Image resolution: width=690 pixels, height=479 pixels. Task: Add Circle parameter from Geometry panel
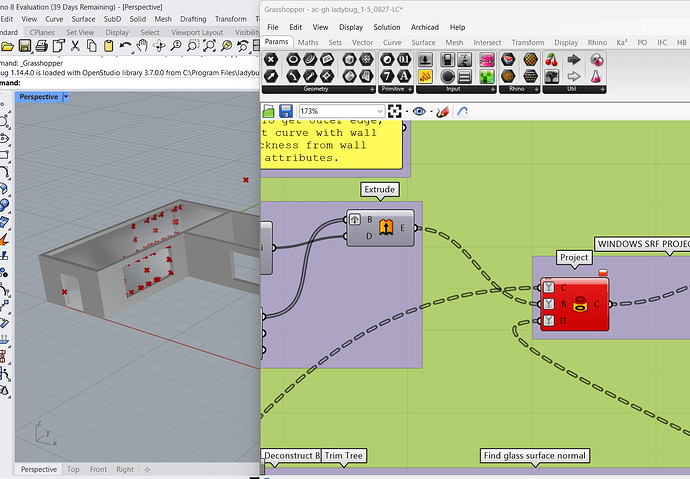293,59
